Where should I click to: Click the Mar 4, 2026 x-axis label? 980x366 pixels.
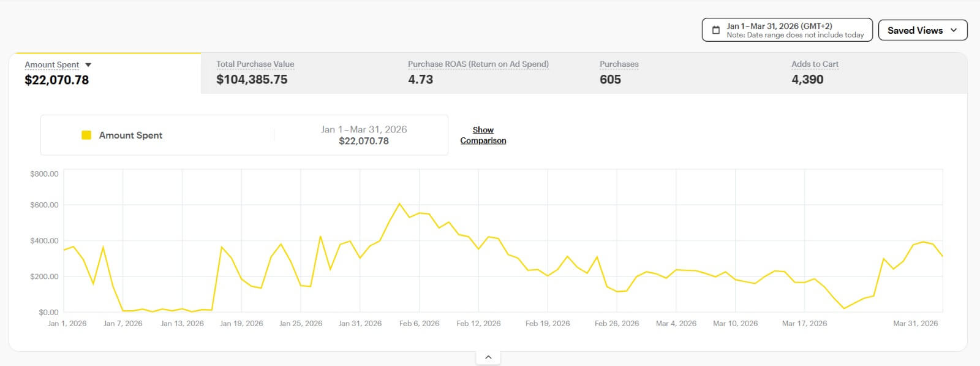pyautogui.click(x=676, y=323)
